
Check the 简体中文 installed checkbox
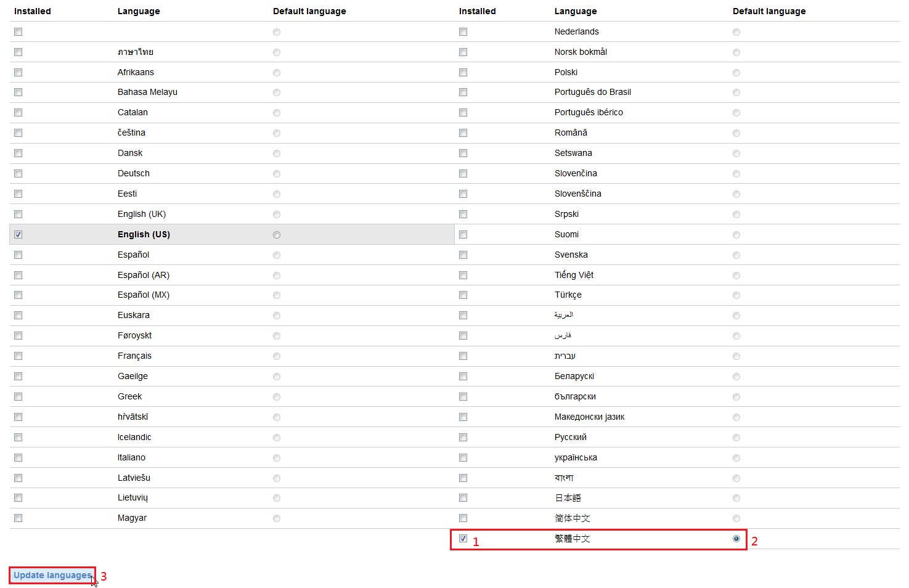pyautogui.click(x=463, y=518)
